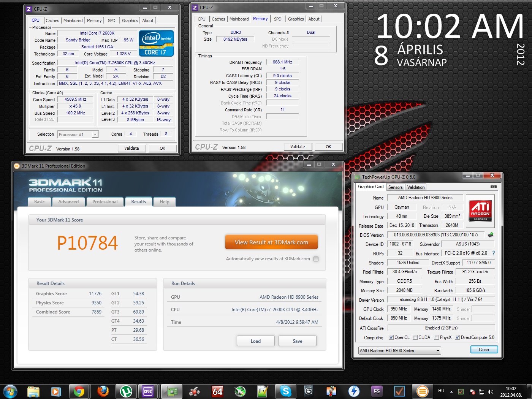532x399 pixels.
Task: Click the GPU Clock 950 MHz field
Action: pyautogui.click(x=399, y=309)
